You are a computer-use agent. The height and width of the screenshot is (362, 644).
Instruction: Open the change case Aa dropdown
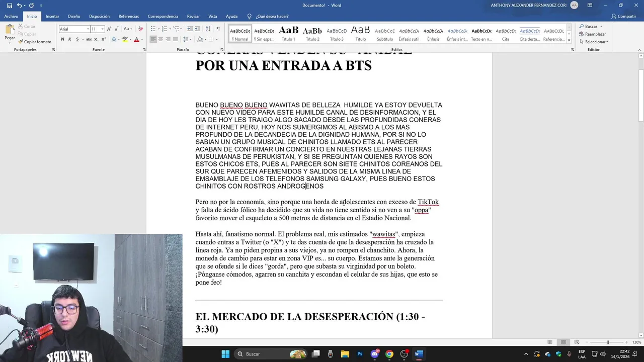click(128, 29)
